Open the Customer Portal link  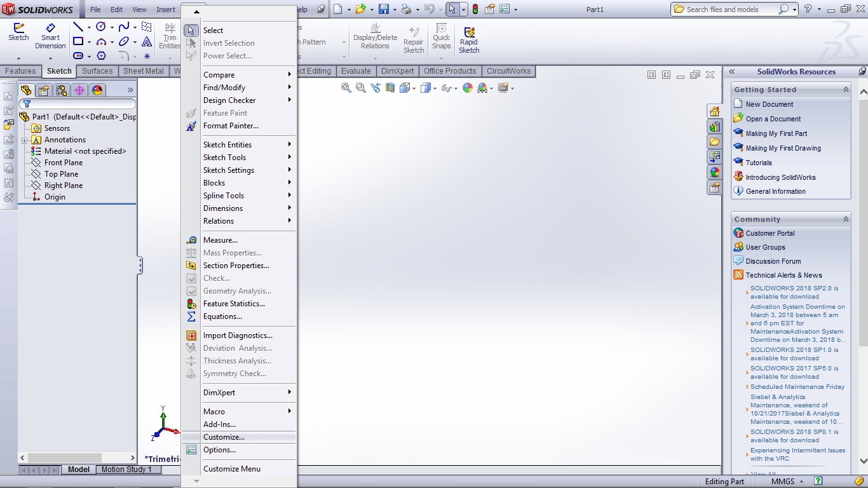(770, 233)
